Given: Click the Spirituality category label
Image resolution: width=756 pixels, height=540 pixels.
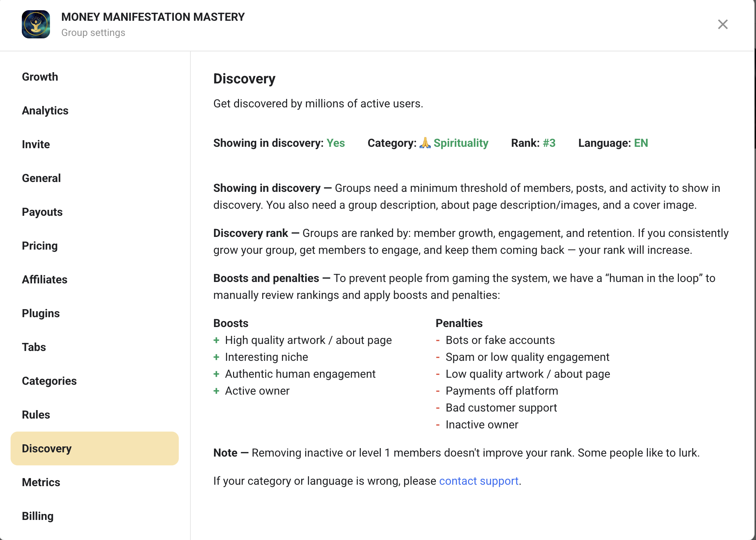Looking at the screenshot, I should pos(461,143).
